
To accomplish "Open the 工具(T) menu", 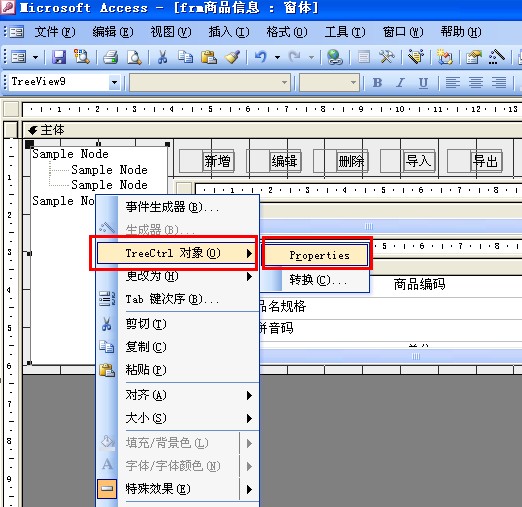I will click(x=345, y=32).
